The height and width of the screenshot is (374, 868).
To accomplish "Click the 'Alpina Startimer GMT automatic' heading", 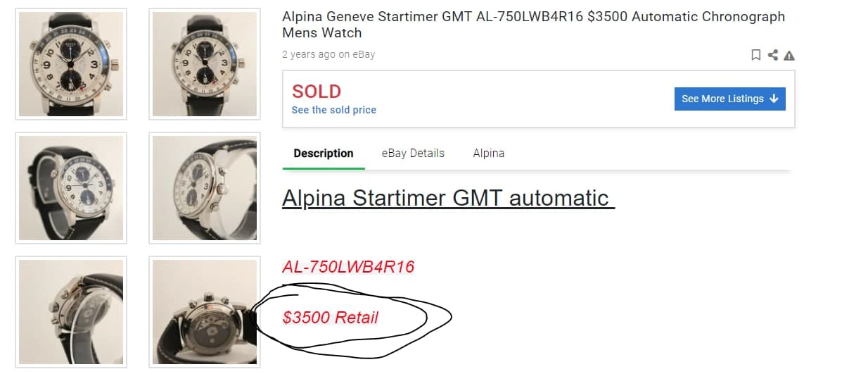I will click(448, 198).
